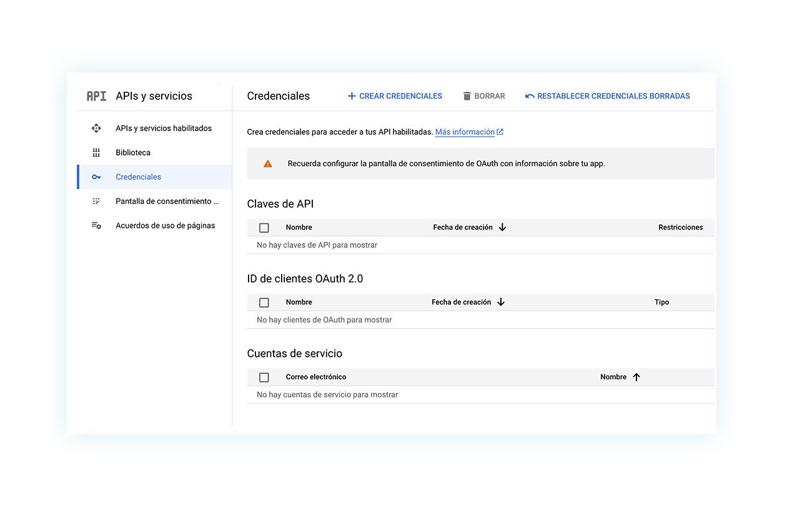812x518 pixels.
Task: Click the orange warning triangle icon
Action: pos(268,164)
